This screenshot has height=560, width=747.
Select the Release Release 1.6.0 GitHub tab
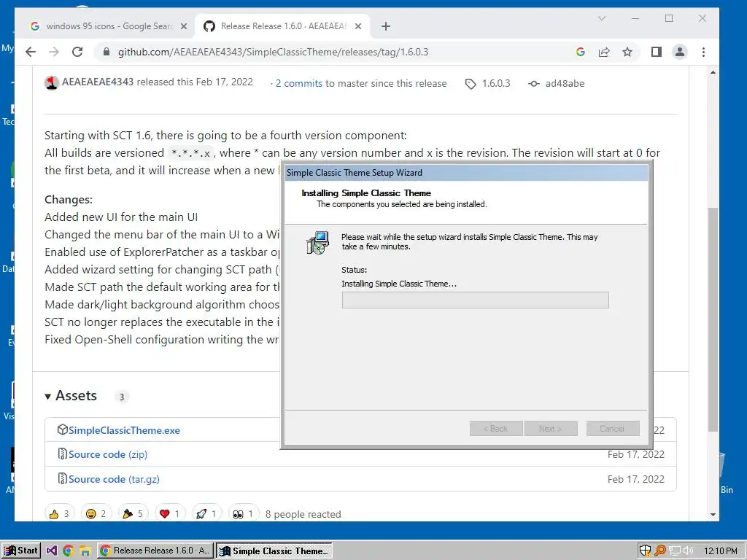[x=283, y=26]
